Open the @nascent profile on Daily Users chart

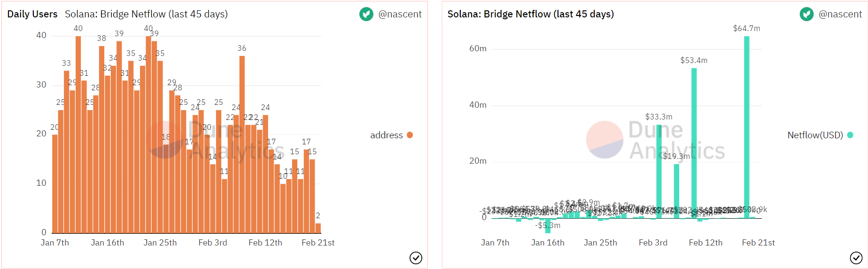(400, 14)
